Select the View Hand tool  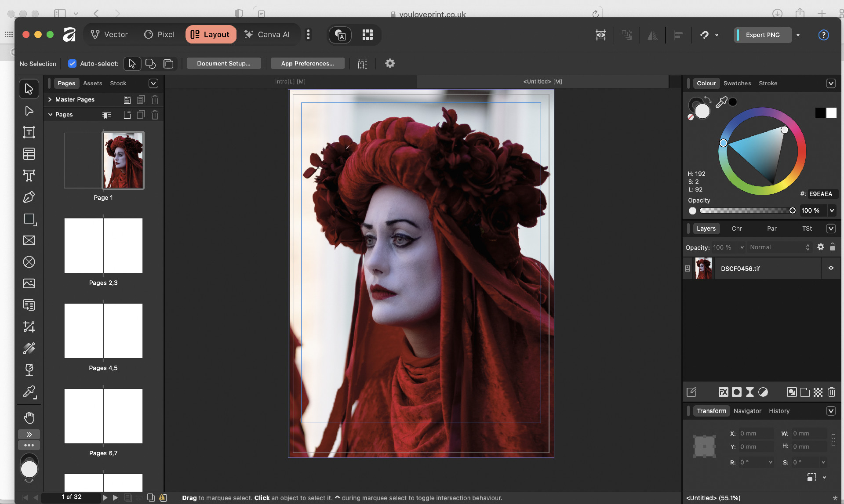(29, 417)
